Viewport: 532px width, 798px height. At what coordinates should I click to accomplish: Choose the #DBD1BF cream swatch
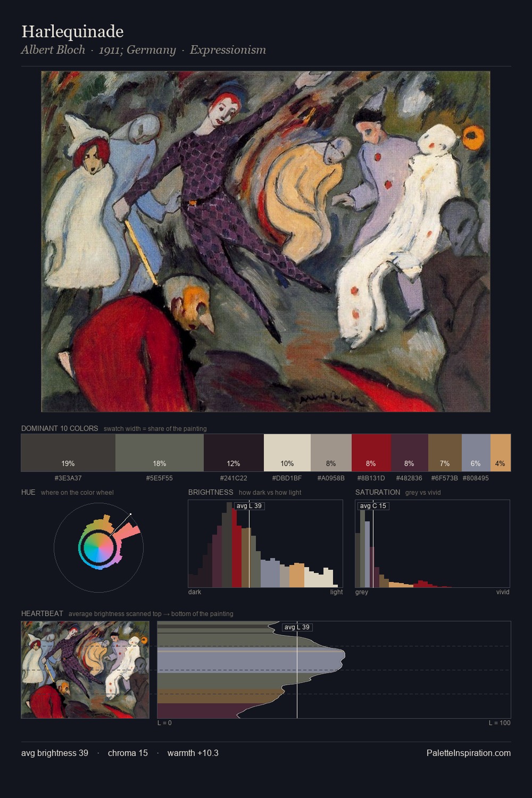click(x=287, y=453)
